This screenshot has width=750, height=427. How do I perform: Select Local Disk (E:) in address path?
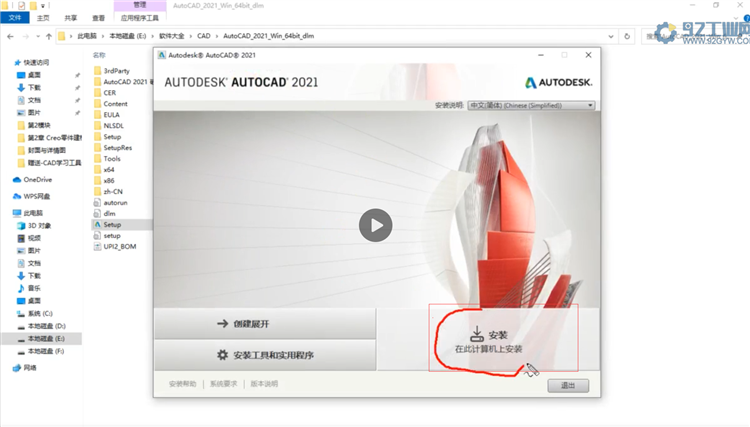coord(128,36)
